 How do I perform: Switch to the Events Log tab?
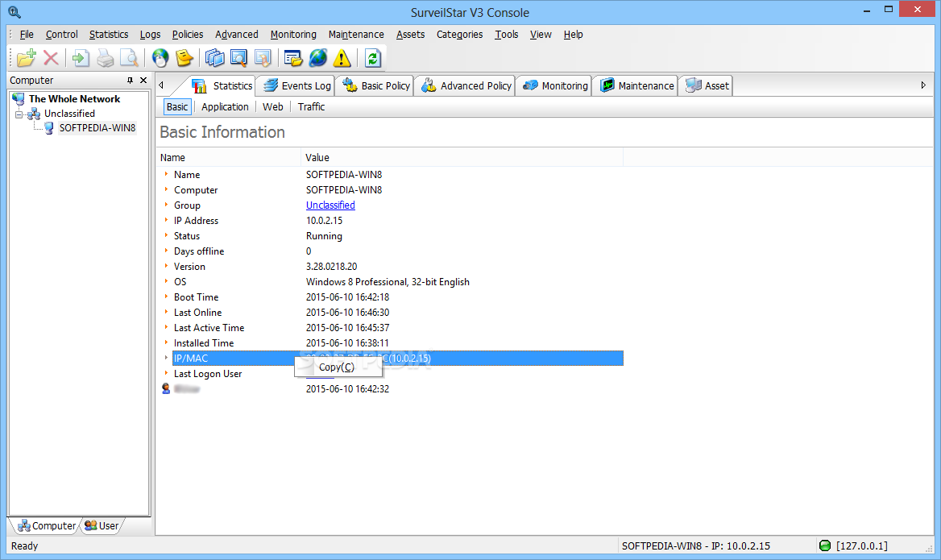(x=297, y=86)
